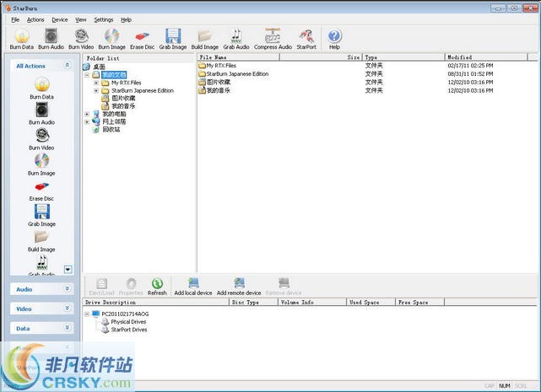Launch StarPort from the top toolbar
Image resolution: width=541 pixels, height=392 pixels.
pyautogui.click(x=306, y=40)
